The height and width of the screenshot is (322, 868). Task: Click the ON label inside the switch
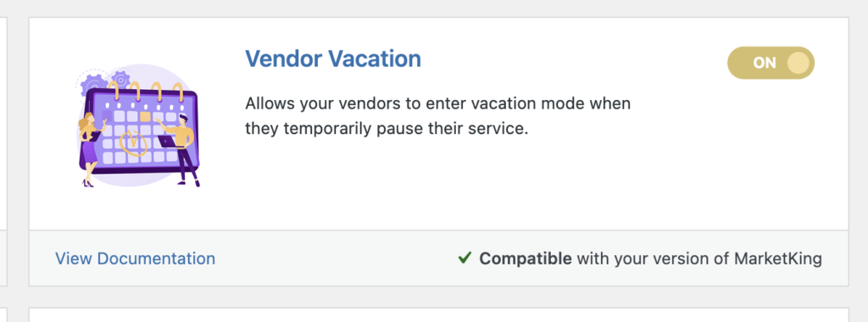tap(765, 63)
